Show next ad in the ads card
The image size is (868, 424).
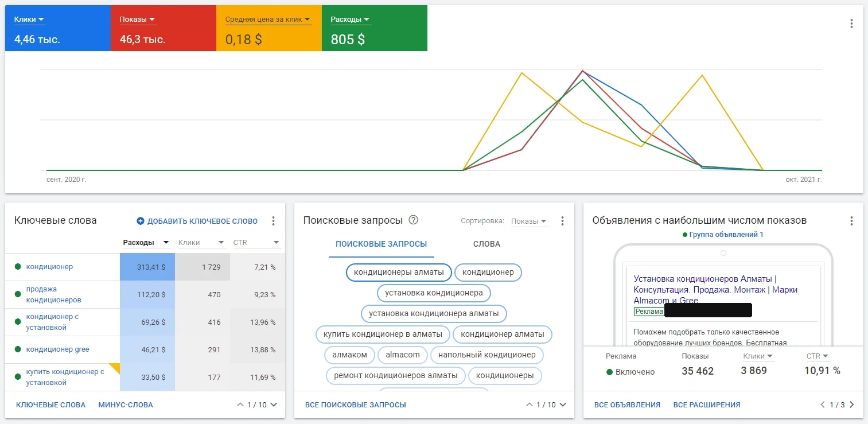pyautogui.click(x=851, y=404)
